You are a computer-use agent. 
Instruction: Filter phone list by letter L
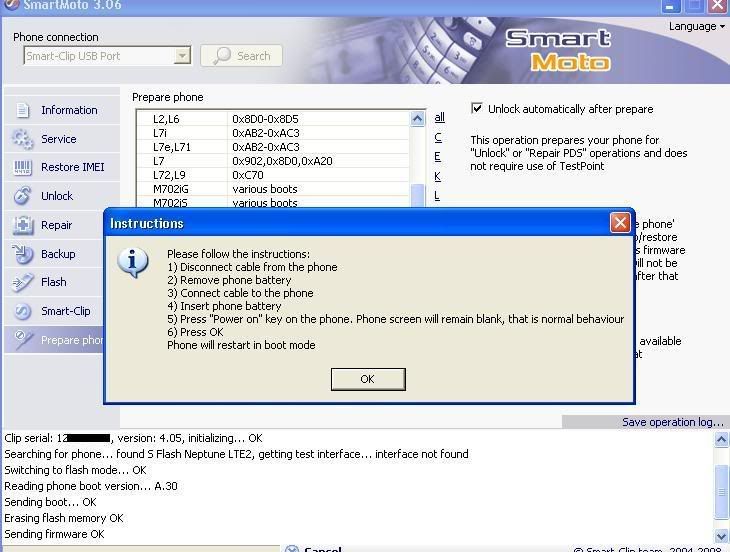[437, 196]
